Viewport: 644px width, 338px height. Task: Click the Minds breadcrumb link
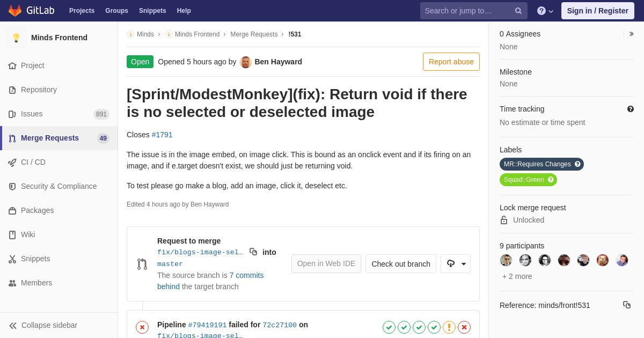(x=145, y=34)
